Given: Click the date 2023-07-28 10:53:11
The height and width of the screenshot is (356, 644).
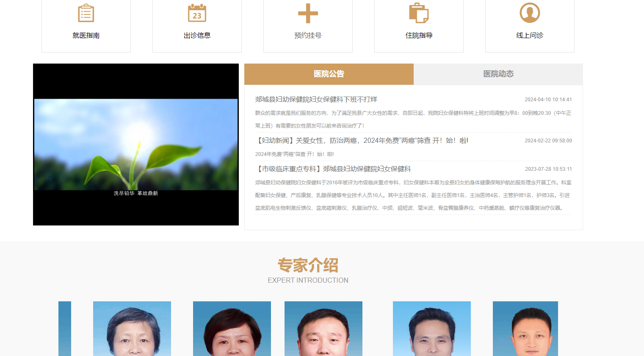Looking at the screenshot, I should click(548, 169).
